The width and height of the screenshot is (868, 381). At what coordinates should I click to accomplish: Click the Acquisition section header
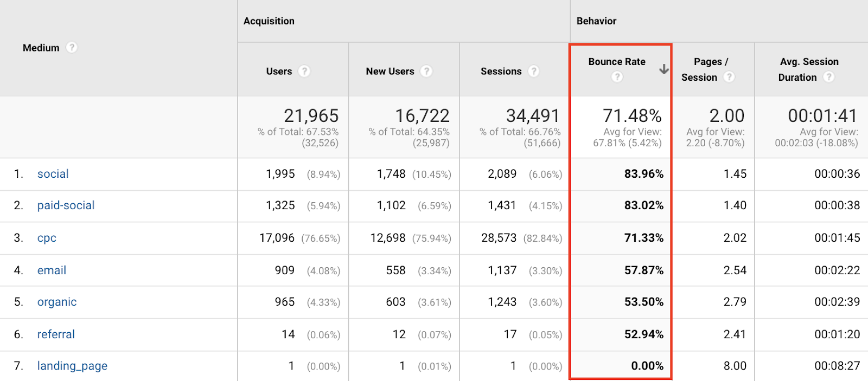click(269, 21)
